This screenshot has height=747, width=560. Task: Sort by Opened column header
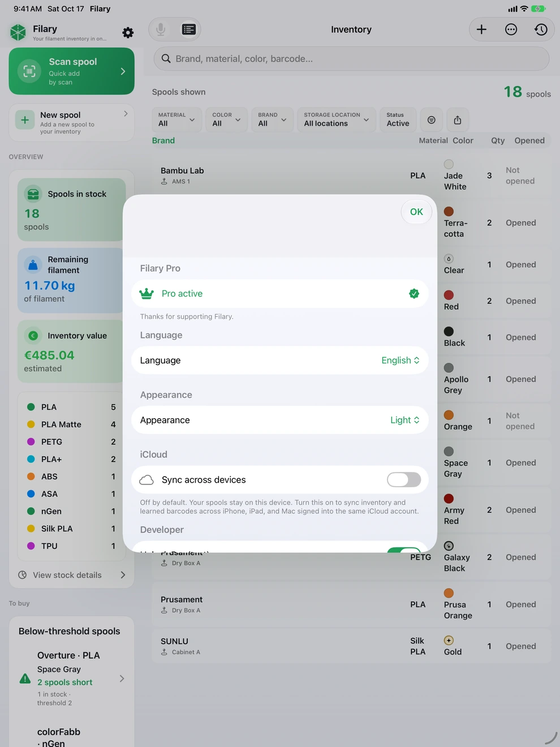tap(529, 140)
